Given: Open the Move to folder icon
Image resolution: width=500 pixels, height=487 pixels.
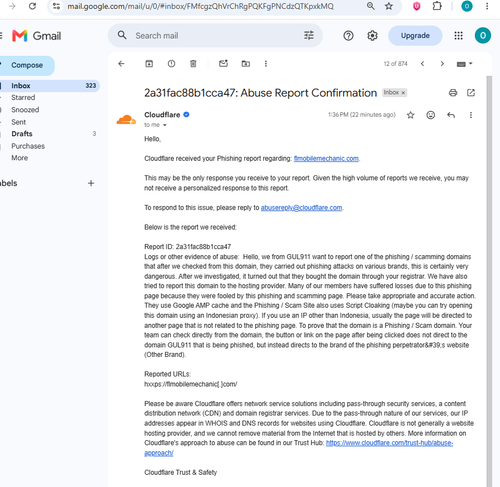Looking at the screenshot, I should [246, 64].
